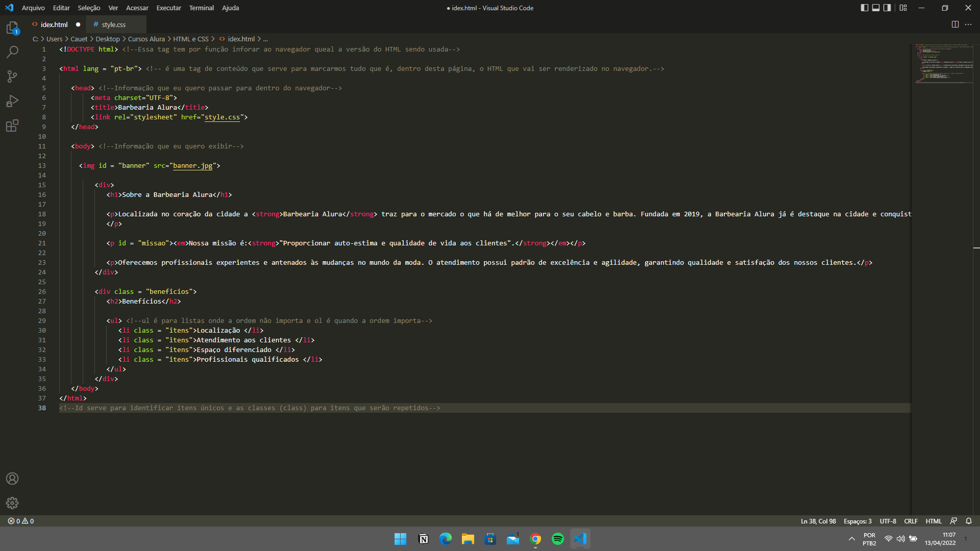Open the Source Control view
Viewport: 980px width, 551px height.
[x=12, y=77]
